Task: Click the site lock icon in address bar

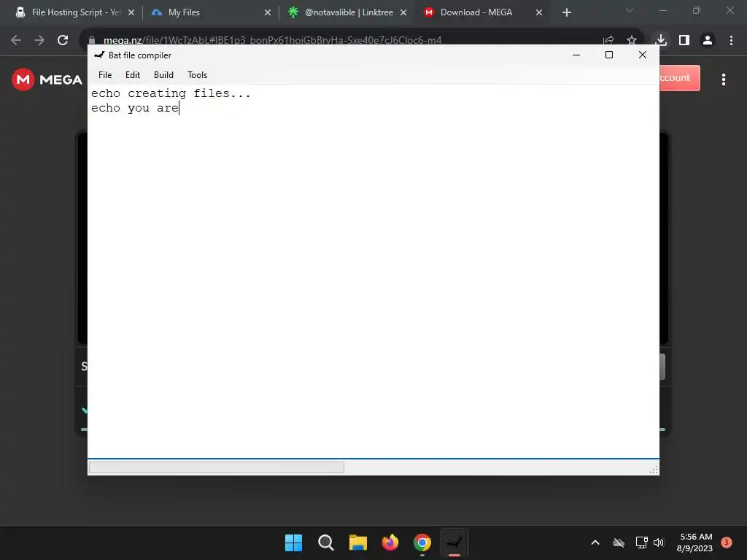Action: [92, 41]
